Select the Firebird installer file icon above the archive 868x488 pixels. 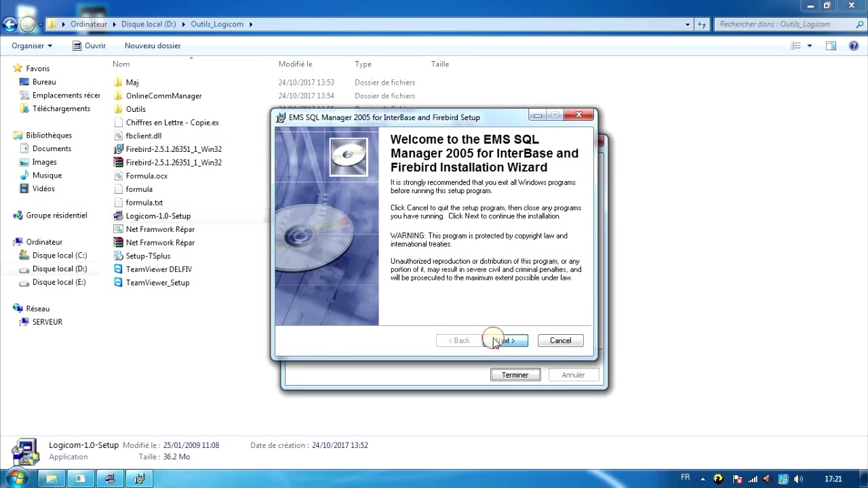point(118,149)
